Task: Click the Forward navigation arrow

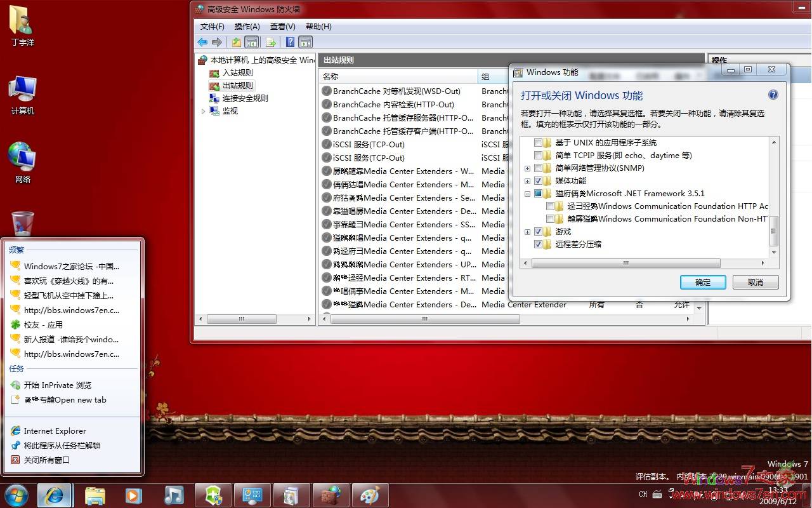Action: click(x=216, y=42)
